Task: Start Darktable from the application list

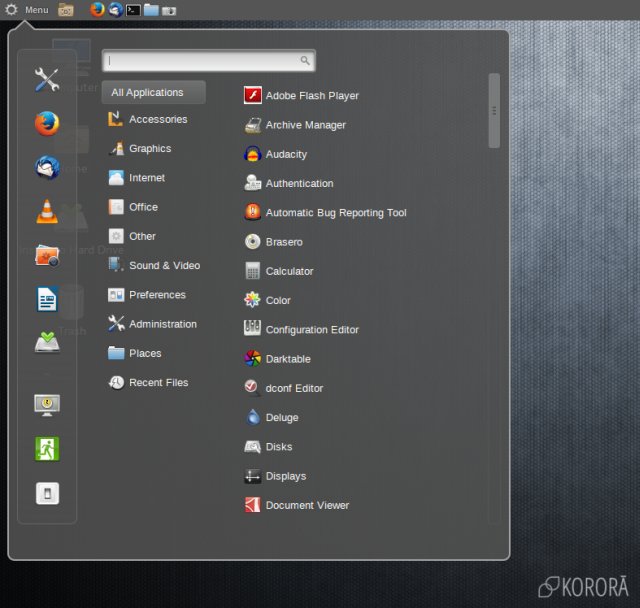Action: click(288, 359)
